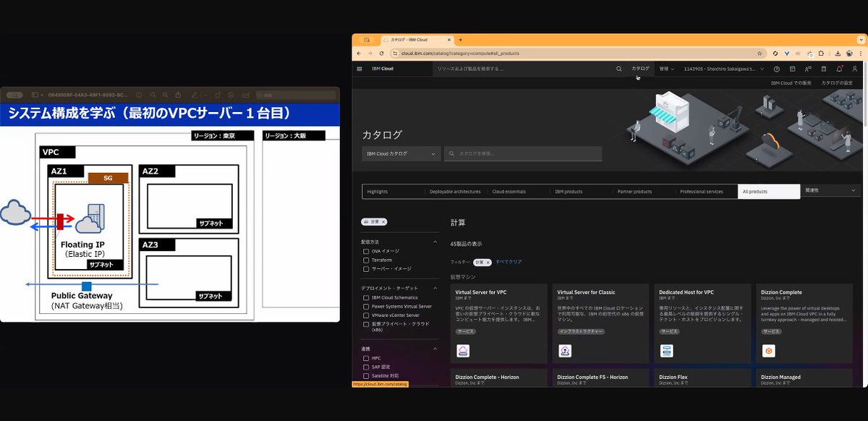Image resolution: width=868 pixels, height=421 pixels.
Task: Check the サーバー・イメージ checkbox
Action: point(366,268)
